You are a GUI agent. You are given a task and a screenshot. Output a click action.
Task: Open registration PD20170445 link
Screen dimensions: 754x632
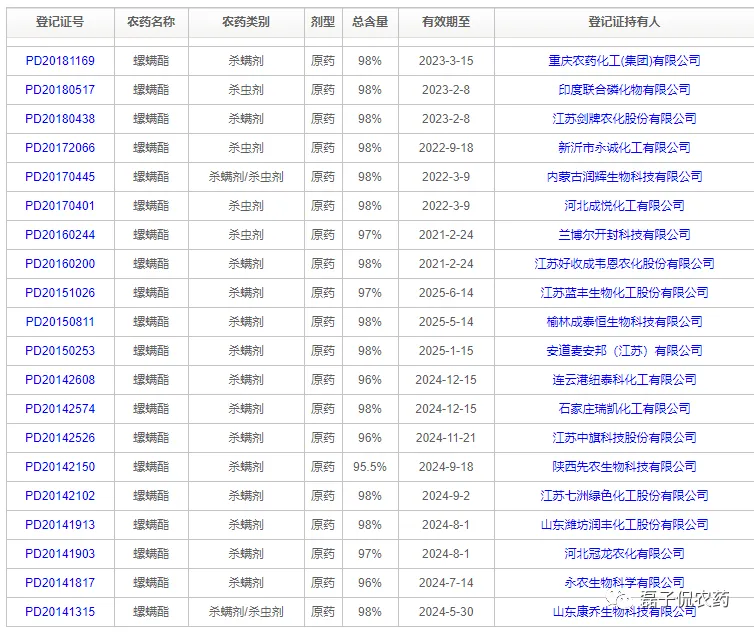pyautogui.click(x=60, y=177)
